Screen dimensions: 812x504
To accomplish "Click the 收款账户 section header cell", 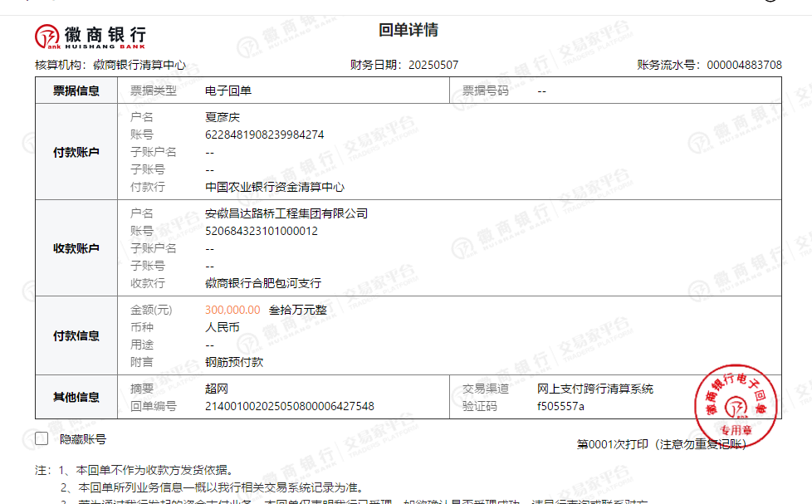I will (x=76, y=248).
